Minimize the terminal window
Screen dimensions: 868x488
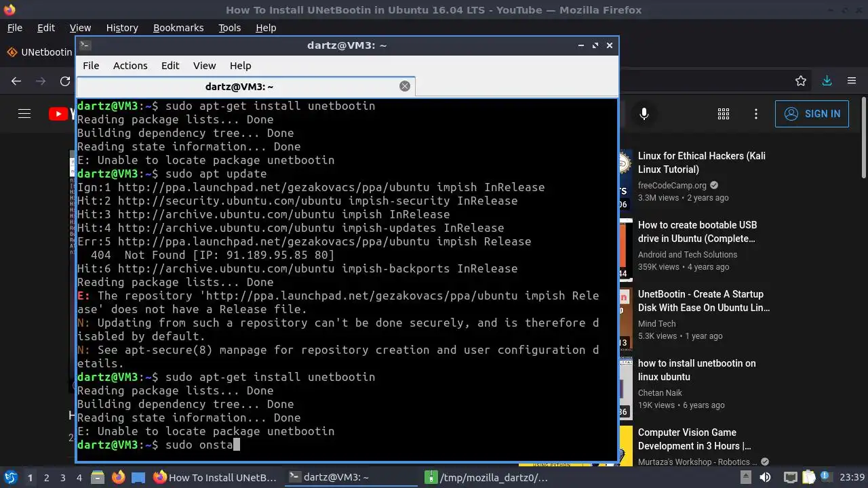pos(581,45)
